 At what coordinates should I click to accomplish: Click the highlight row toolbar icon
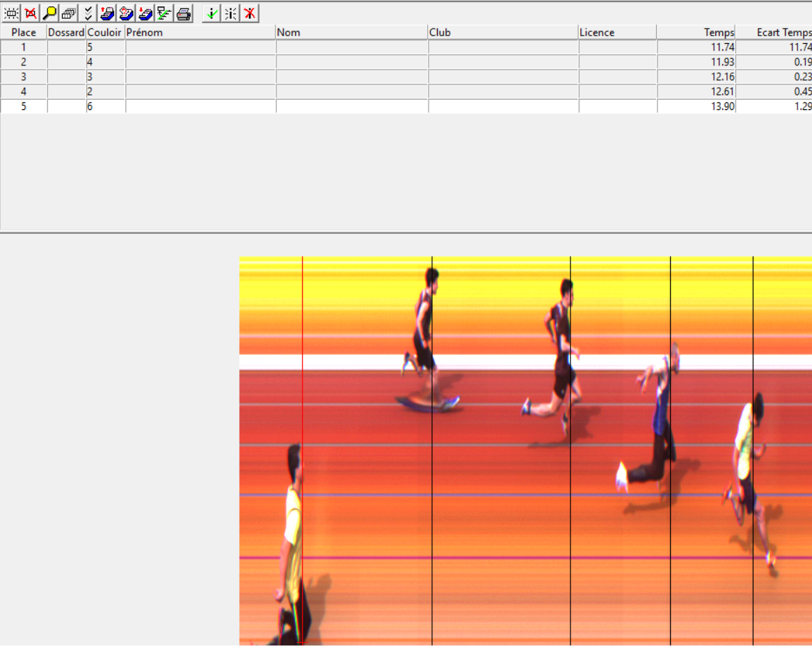tap(11, 13)
